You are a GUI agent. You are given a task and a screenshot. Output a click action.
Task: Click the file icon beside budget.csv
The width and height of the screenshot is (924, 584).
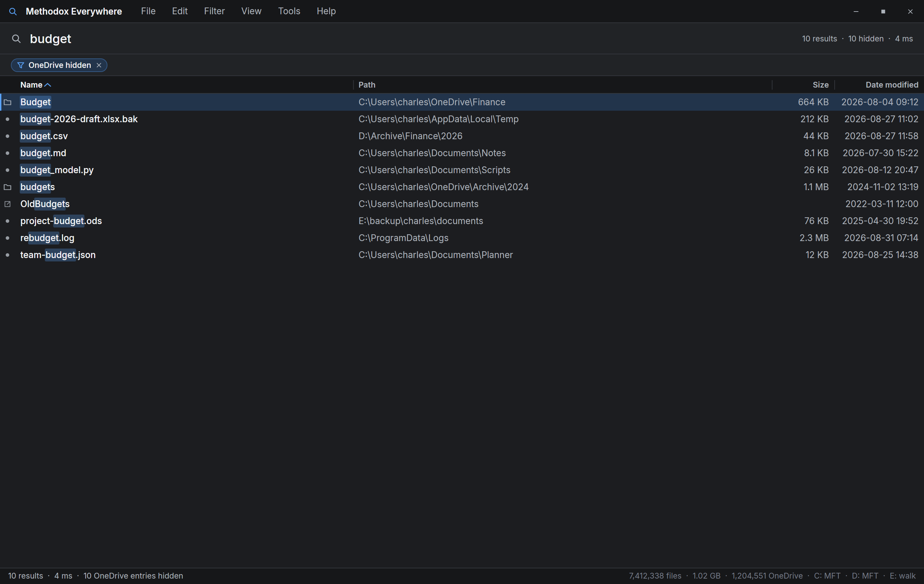[x=7, y=136]
